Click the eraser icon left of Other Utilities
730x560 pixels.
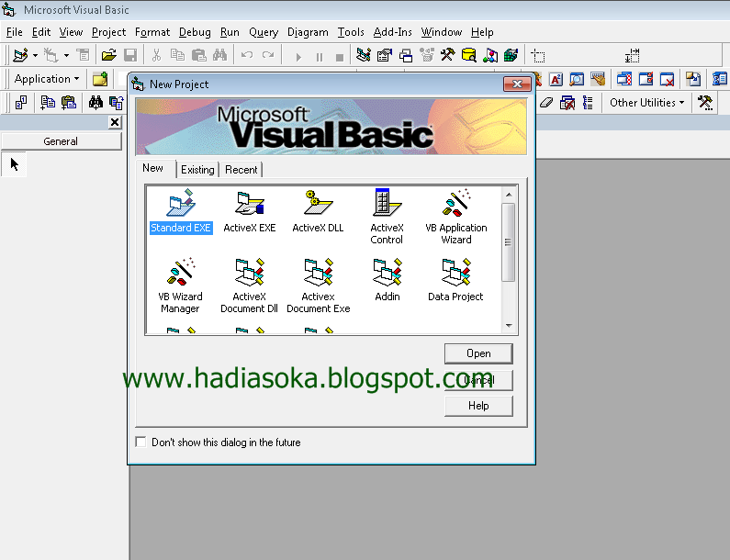[x=545, y=103]
